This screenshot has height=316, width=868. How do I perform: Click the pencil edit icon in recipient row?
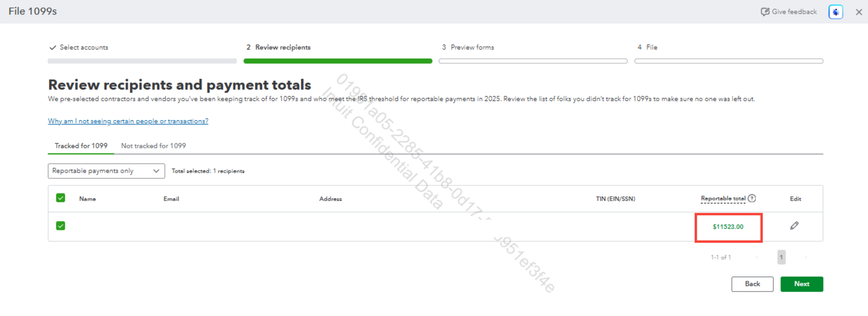click(x=794, y=226)
